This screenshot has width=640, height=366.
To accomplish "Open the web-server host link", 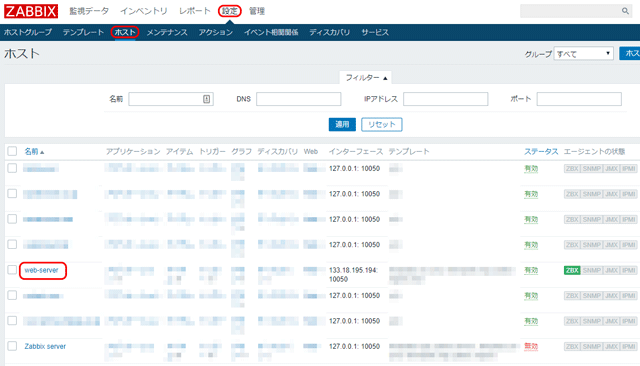I will click(41, 270).
